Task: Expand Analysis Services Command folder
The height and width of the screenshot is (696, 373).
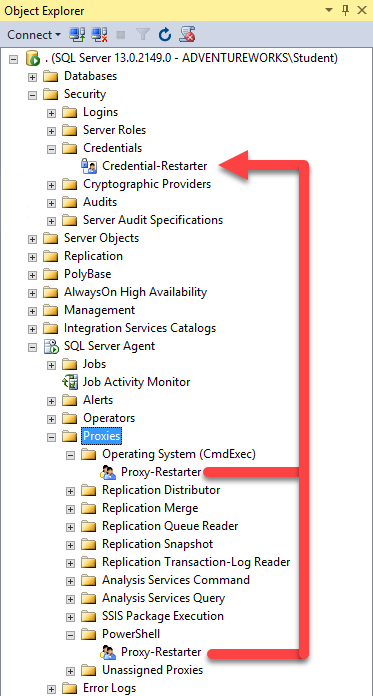Action: pyautogui.click(x=70, y=581)
